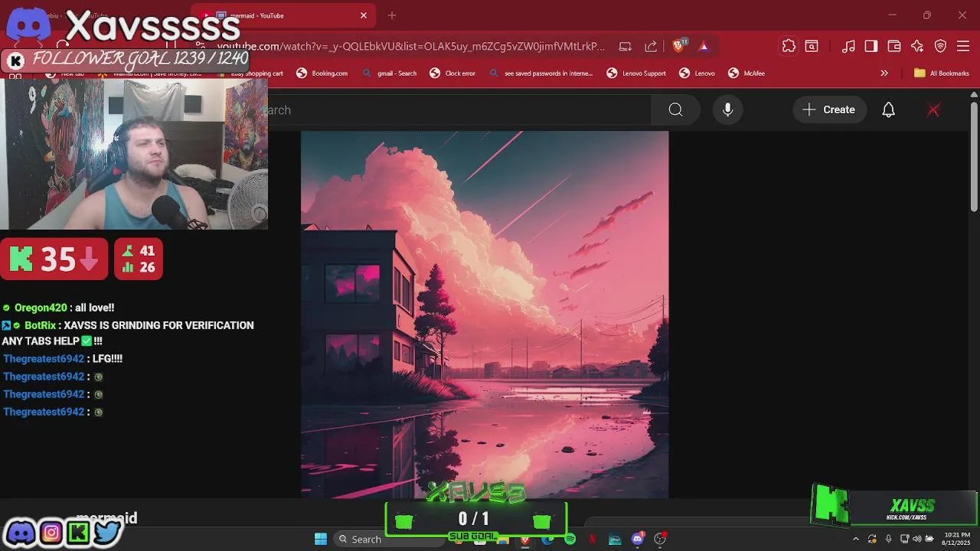Open a new browser tab
Screen dimensions: 980x551
click(x=392, y=15)
